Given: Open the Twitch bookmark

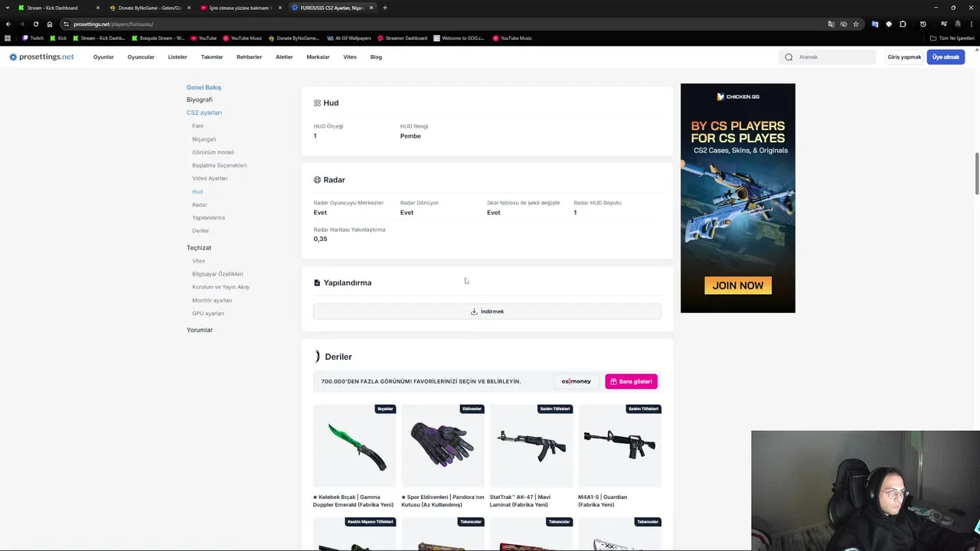Looking at the screenshot, I should pos(33,38).
